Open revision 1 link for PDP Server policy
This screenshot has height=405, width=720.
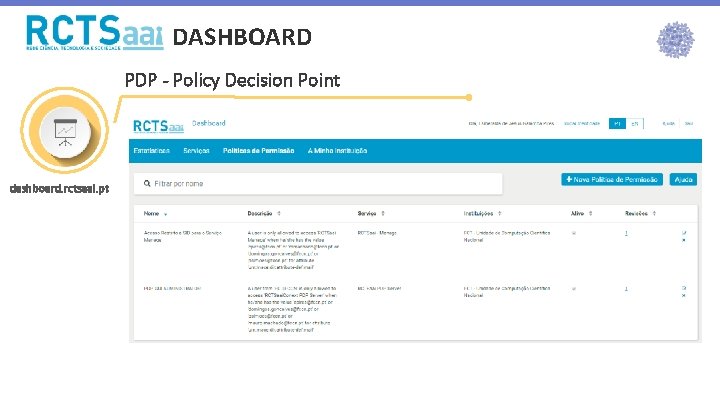point(626,289)
